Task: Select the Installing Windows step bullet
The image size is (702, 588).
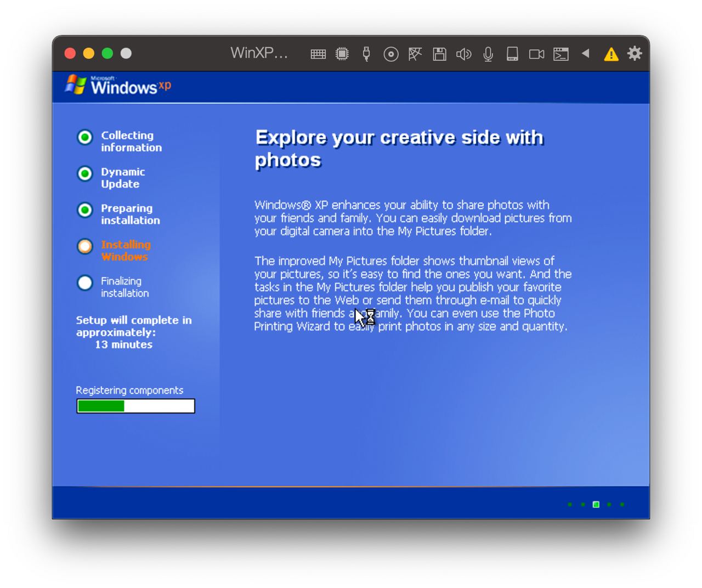Action: [x=85, y=246]
